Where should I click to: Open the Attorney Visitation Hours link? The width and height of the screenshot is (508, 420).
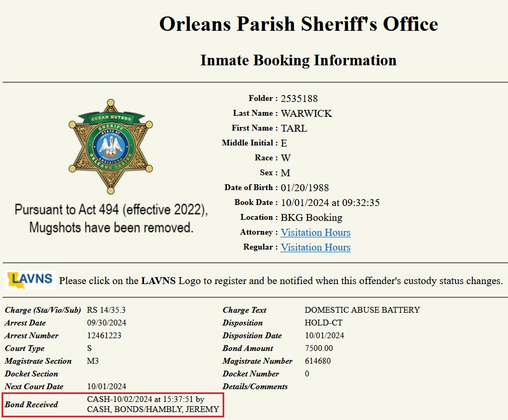(316, 233)
